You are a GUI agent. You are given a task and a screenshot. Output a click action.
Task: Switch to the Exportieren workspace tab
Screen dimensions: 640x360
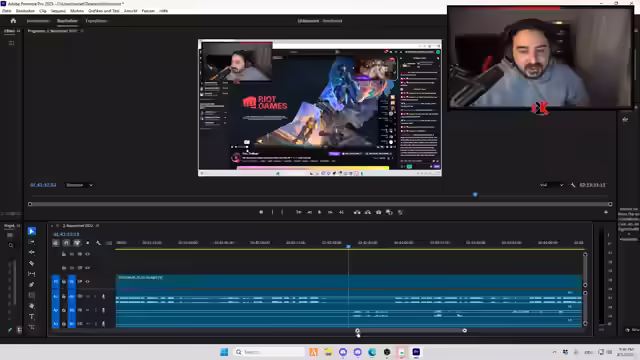click(x=96, y=21)
